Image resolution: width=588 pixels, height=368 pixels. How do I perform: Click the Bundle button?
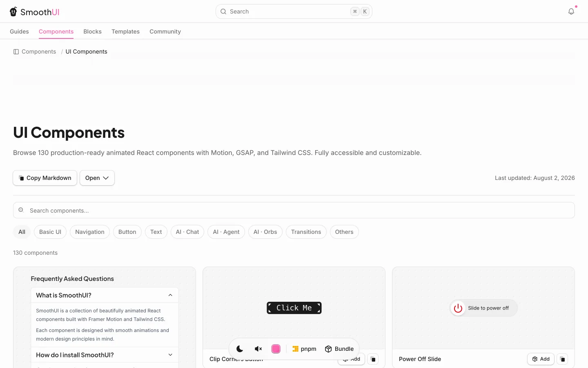click(x=339, y=349)
